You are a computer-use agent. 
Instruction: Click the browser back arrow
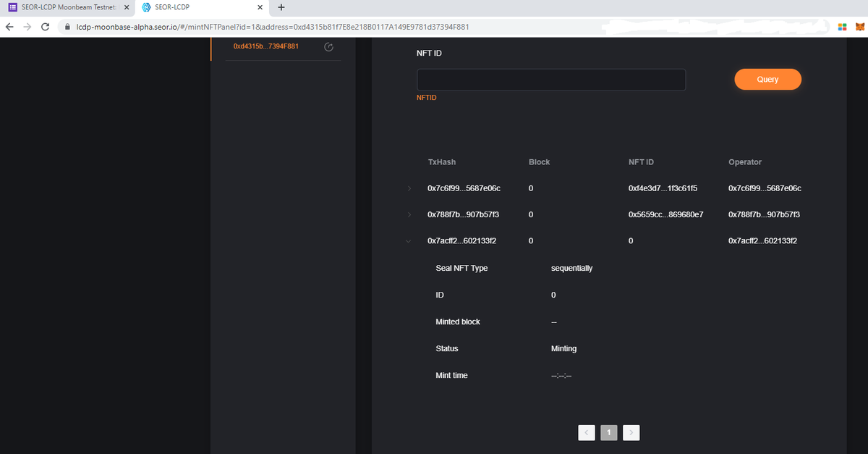(x=9, y=26)
